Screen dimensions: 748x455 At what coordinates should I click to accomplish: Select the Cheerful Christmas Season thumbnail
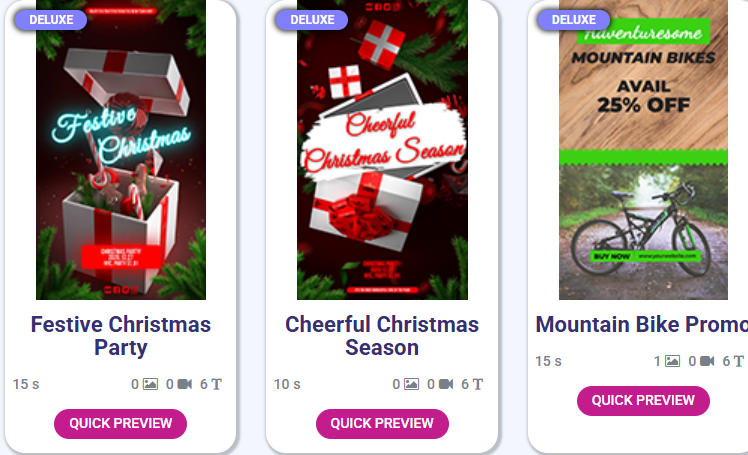pos(382,150)
